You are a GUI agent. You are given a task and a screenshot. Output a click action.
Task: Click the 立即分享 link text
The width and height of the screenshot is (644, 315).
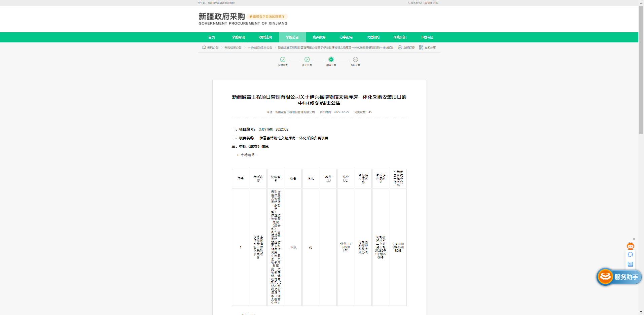coord(430,48)
